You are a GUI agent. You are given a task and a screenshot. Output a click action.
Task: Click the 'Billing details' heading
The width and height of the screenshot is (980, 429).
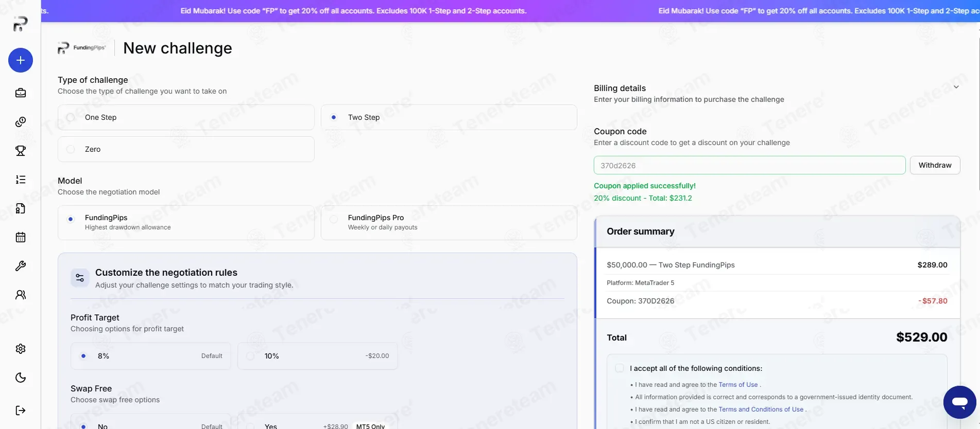pyautogui.click(x=620, y=88)
